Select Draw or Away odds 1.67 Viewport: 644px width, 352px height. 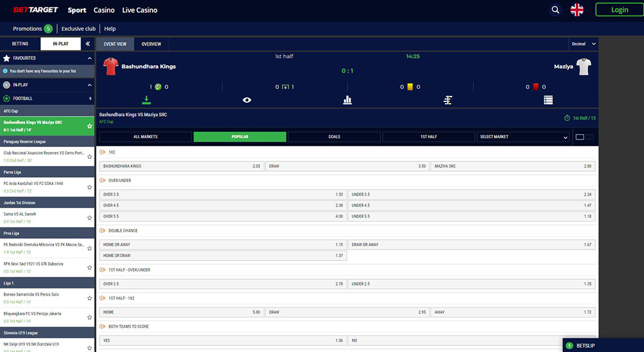[471, 245]
